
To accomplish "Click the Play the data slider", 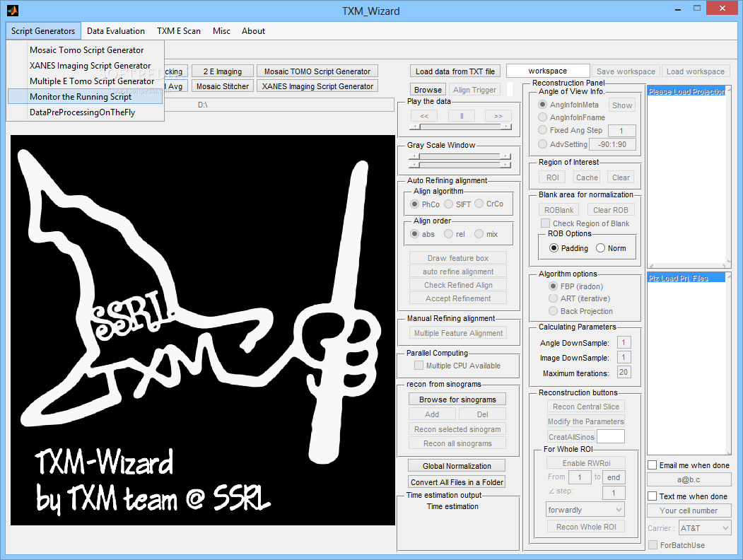I will point(461,127).
